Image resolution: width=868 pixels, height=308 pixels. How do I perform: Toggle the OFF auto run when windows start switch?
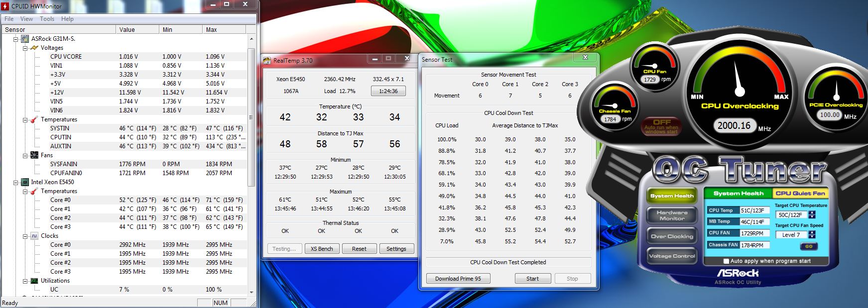click(661, 126)
